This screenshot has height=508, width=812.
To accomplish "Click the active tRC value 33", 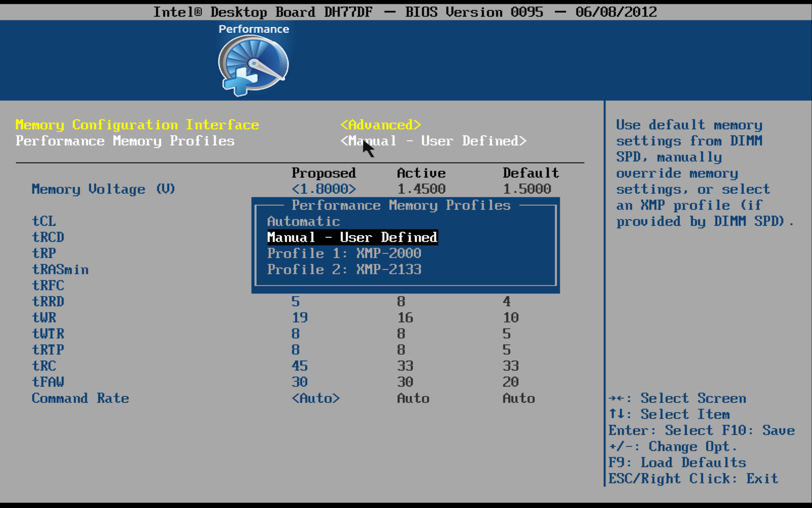I will [x=405, y=366].
